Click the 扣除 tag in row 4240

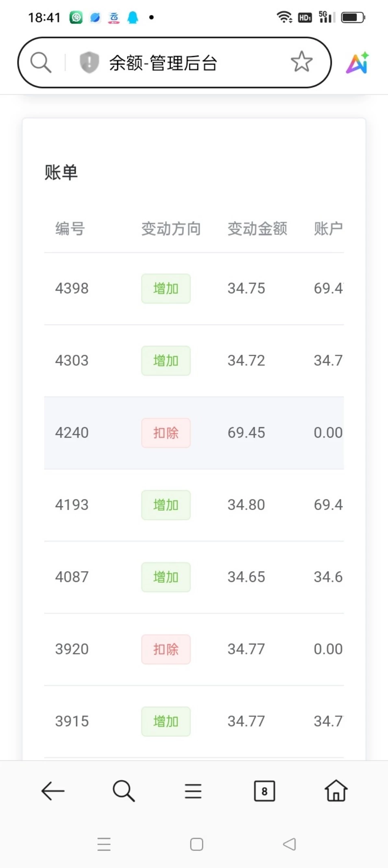pyautogui.click(x=166, y=433)
